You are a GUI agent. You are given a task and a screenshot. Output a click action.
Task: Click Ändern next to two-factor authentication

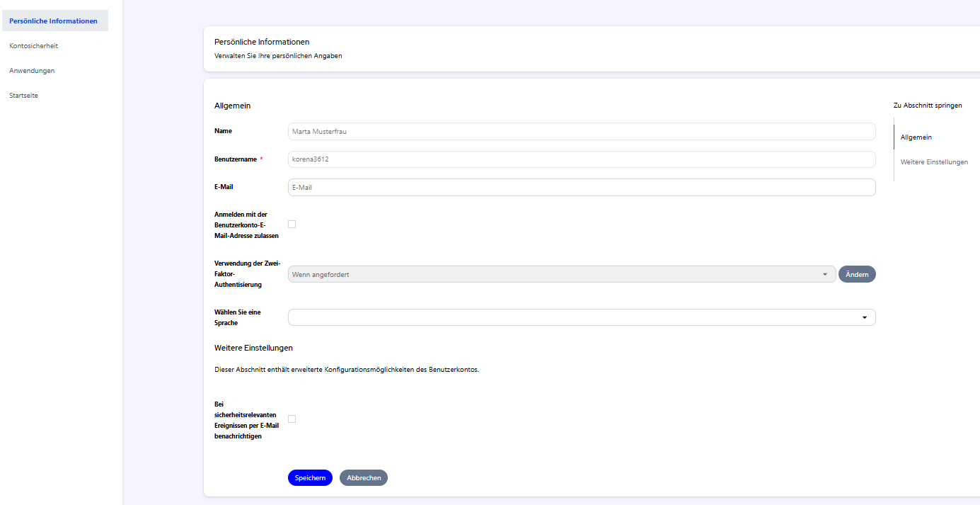pyautogui.click(x=857, y=275)
